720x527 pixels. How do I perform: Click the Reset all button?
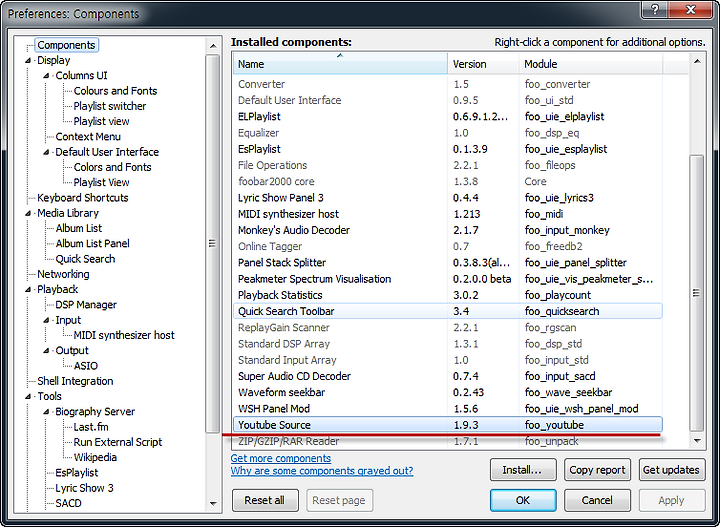(x=265, y=500)
